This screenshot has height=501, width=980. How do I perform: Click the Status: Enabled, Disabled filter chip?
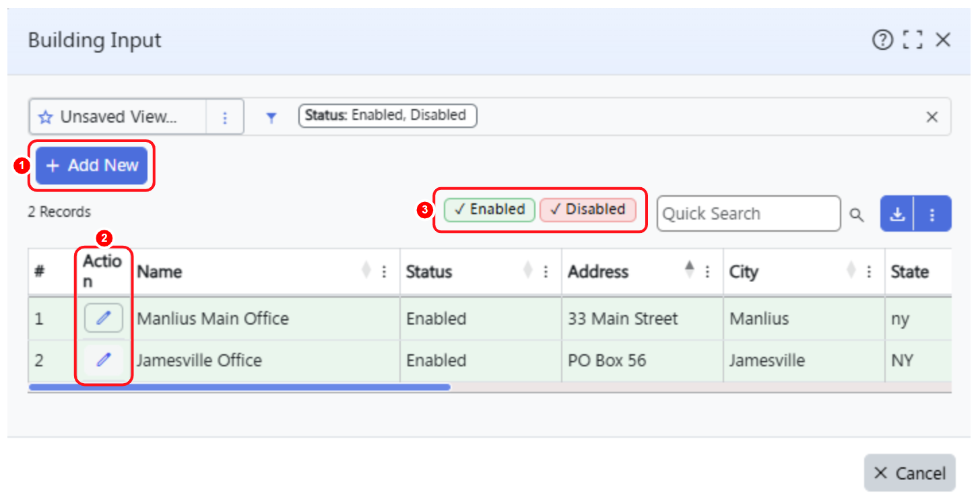[387, 115]
